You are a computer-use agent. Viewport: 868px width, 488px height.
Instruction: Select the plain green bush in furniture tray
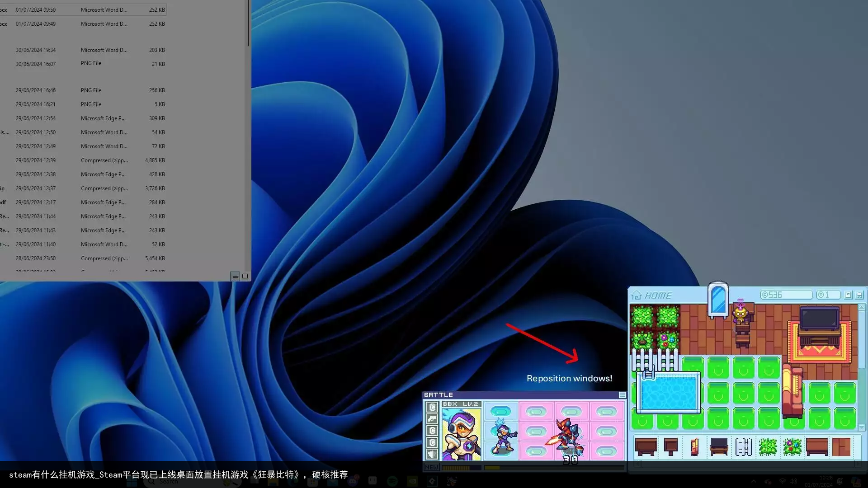pos(768,446)
